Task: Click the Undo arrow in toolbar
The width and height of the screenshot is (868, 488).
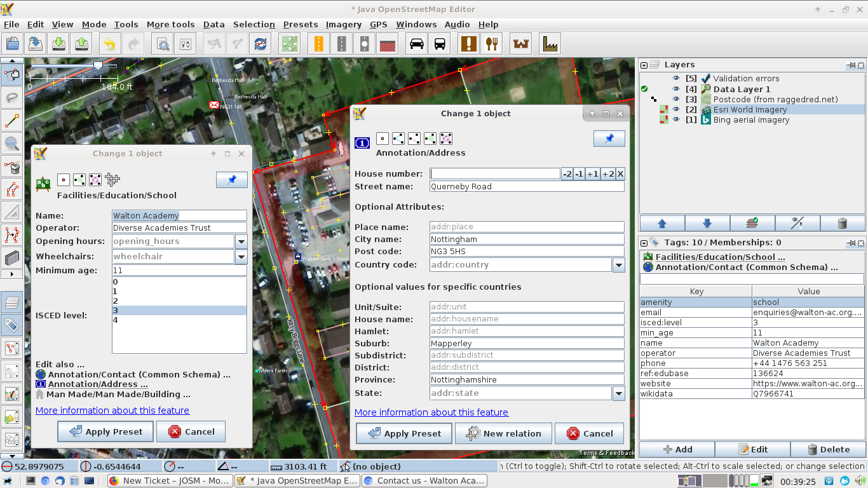Action: pyautogui.click(x=109, y=44)
